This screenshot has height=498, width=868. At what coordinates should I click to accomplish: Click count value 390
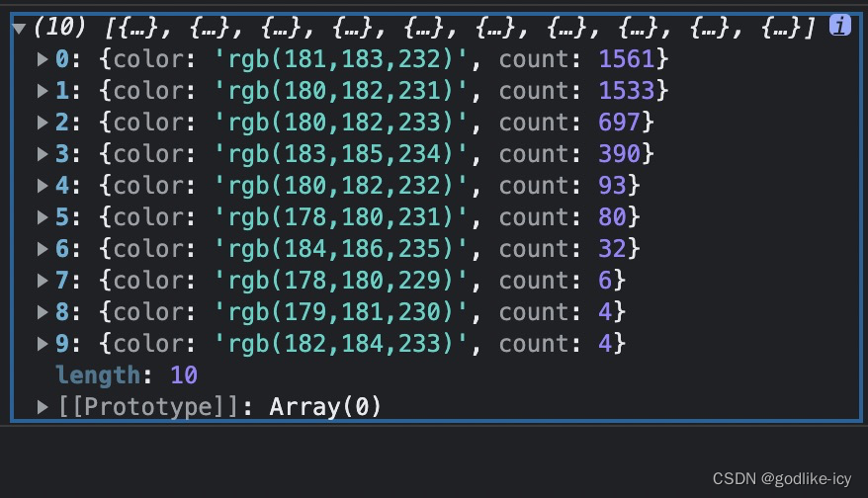(620, 153)
